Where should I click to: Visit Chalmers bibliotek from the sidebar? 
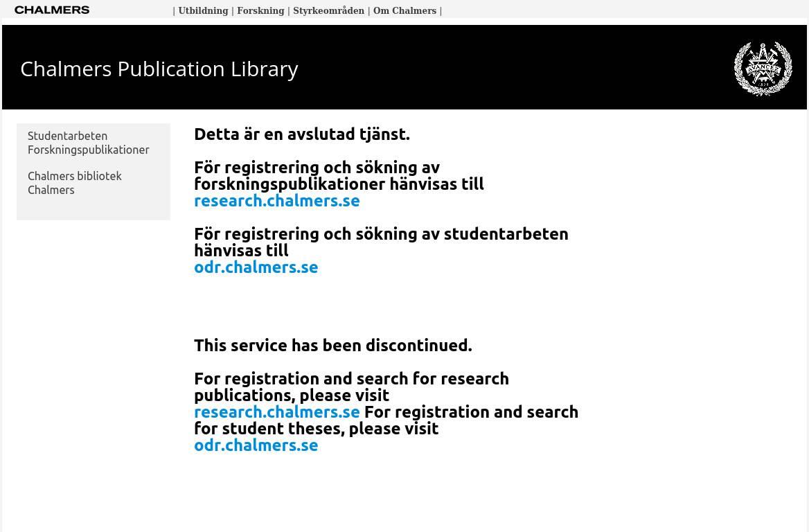click(x=74, y=176)
